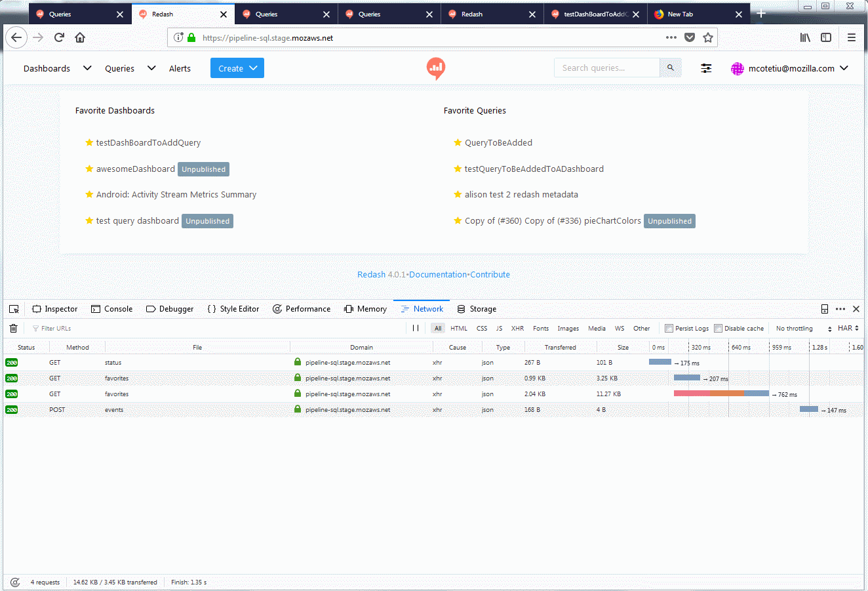868x591 pixels.
Task: Click the search queries magnifier icon
Action: (670, 68)
